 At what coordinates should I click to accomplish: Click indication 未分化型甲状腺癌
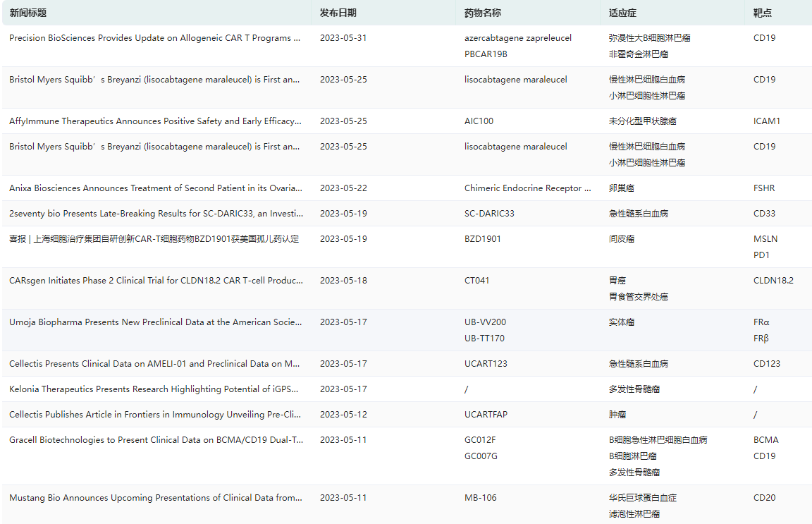[x=643, y=121]
